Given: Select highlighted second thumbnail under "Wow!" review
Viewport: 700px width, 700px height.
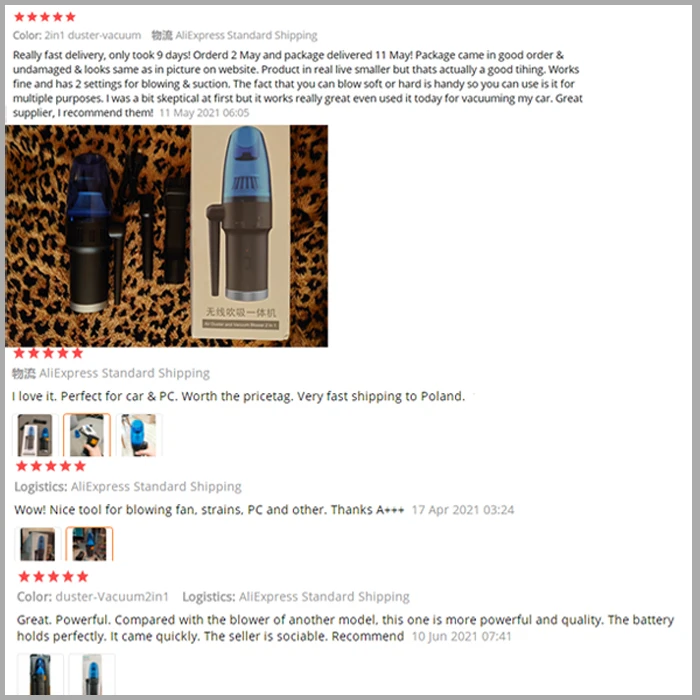Looking at the screenshot, I should pos(89,544).
